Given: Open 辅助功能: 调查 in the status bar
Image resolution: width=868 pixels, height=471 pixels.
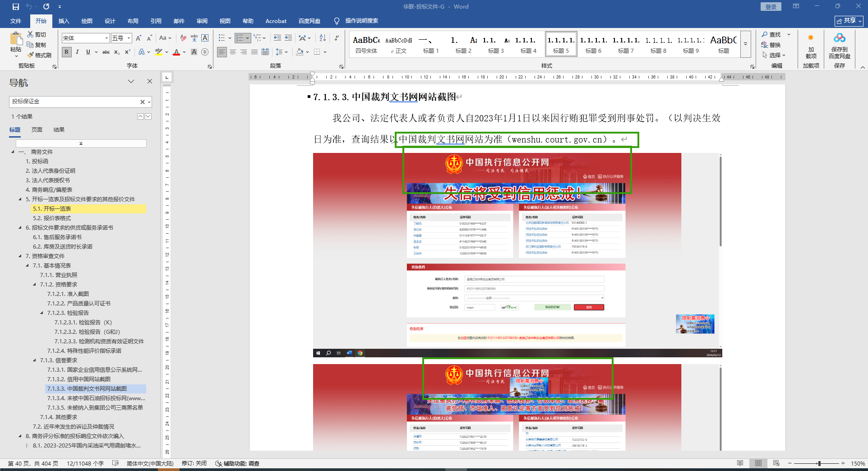Looking at the screenshot, I should pyautogui.click(x=237, y=463).
